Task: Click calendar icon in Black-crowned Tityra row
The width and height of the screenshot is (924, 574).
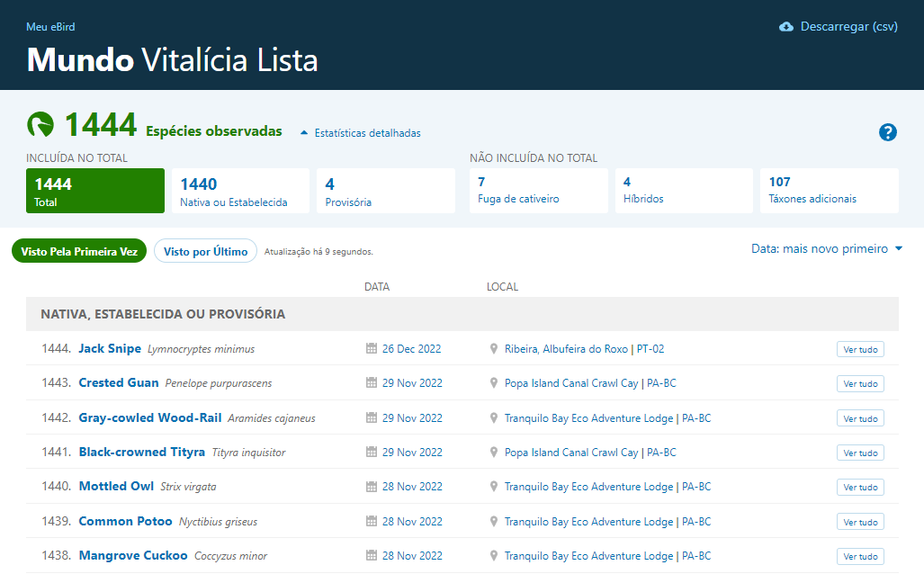Action: pos(372,452)
